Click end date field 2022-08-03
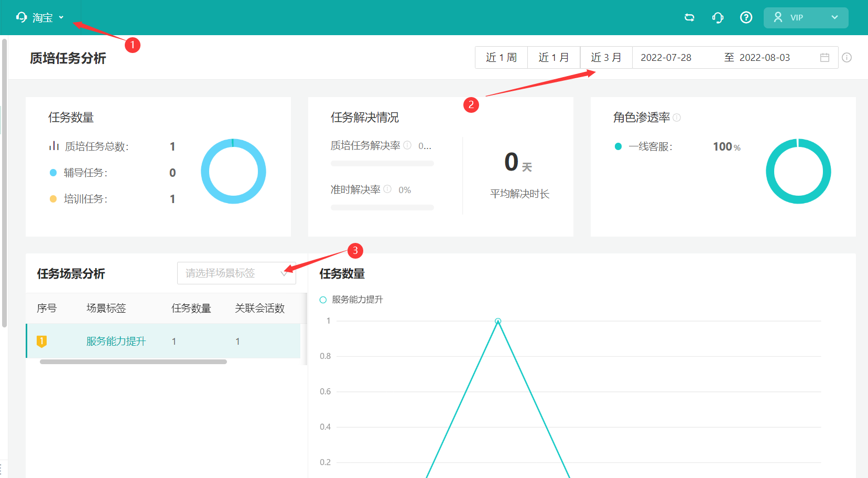The image size is (868, 478). pyautogui.click(x=764, y=58)
